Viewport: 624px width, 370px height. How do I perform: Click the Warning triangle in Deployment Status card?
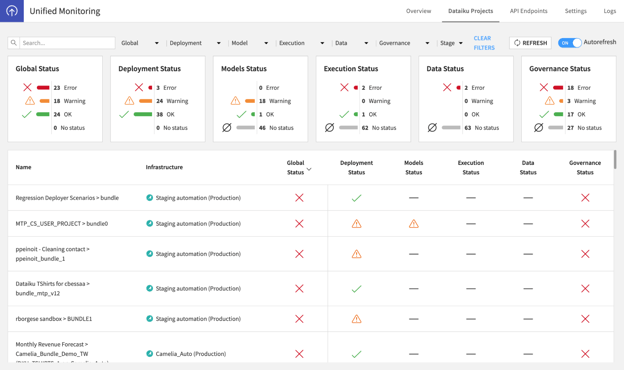point(129,101)
